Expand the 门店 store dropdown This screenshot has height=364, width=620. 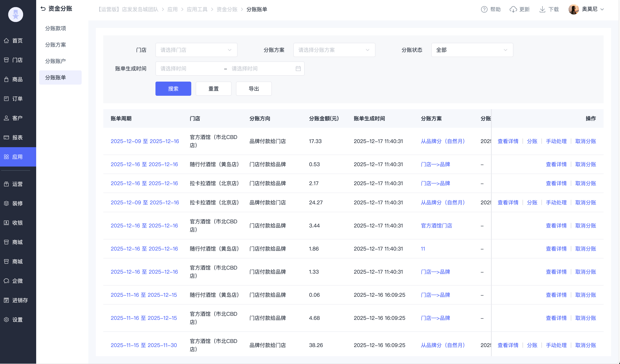(196, 50)
